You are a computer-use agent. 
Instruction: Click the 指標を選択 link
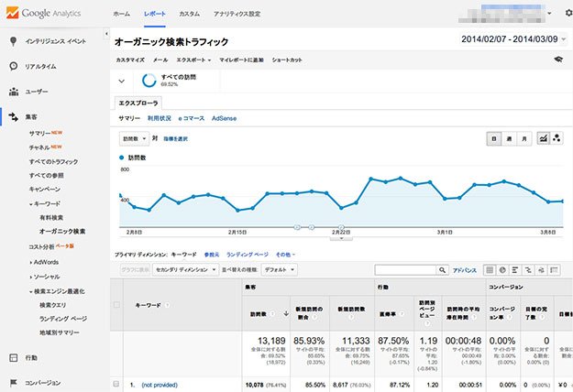coord(175,138)
